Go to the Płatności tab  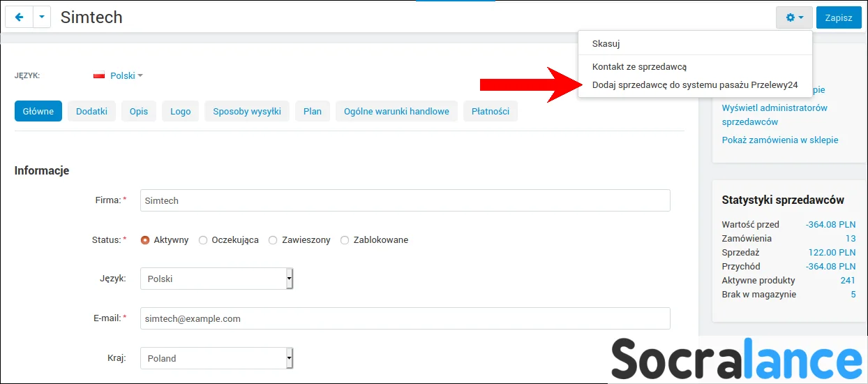click(490, 111)
